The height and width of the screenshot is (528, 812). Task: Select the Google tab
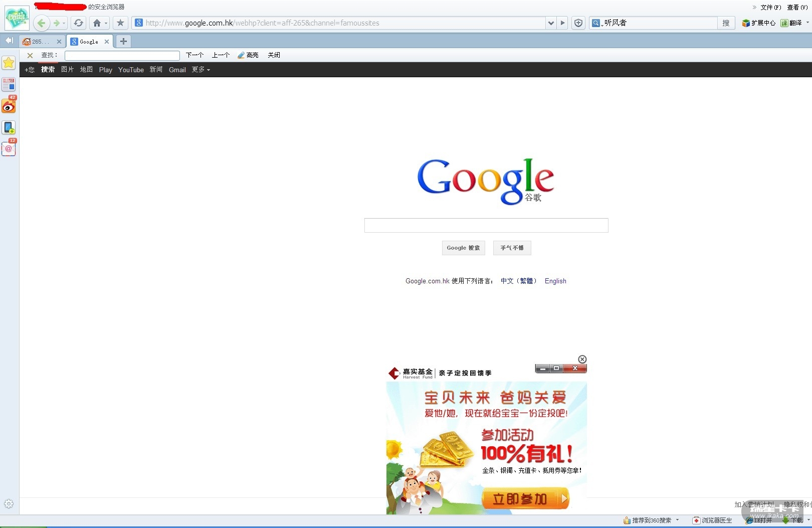click(90, 42)
